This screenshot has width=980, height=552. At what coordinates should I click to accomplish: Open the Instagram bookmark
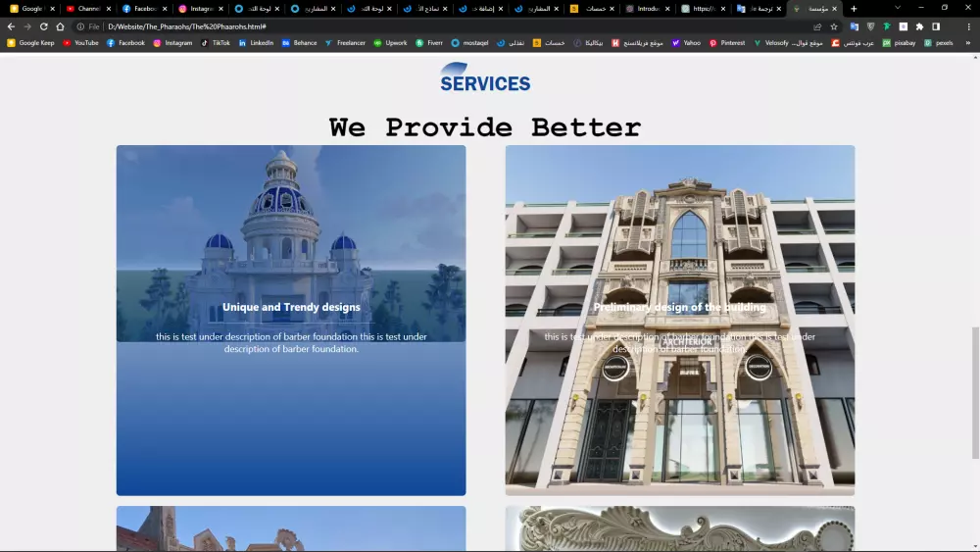point(173,43)
